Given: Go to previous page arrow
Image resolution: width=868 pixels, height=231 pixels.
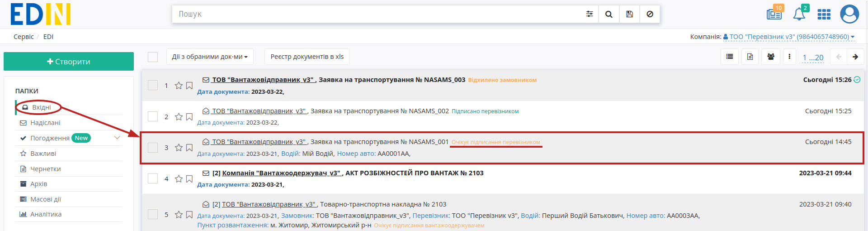Looking at the screenshot, I should (839, 57).
